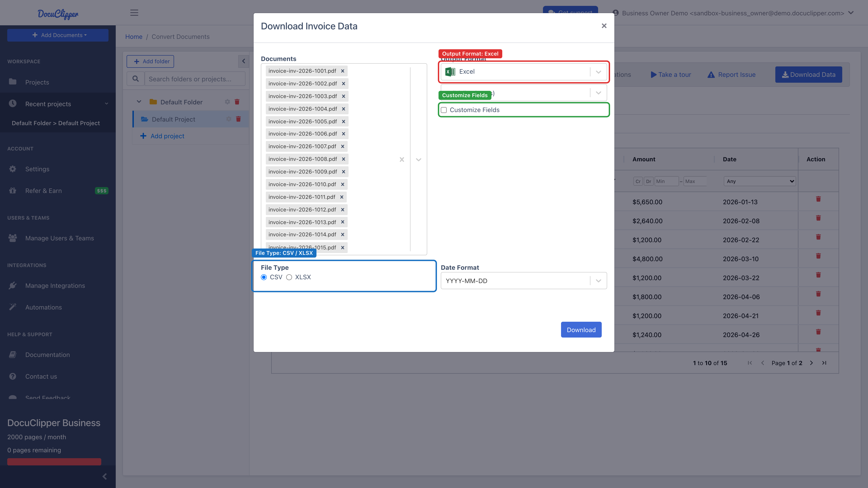
Task: Remove invoice-inv-2026-1007.pdf chip
Action: coord(342,146)
